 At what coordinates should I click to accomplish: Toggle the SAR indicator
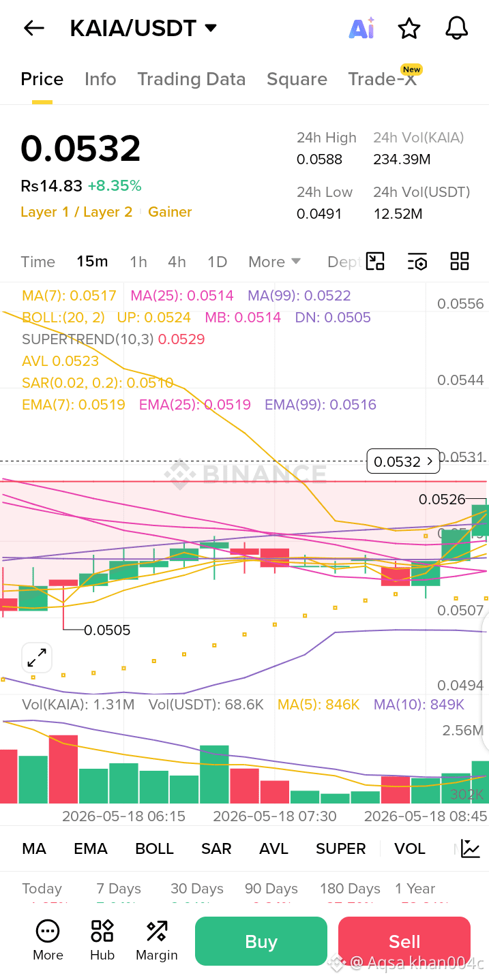[x=216, y=848]
